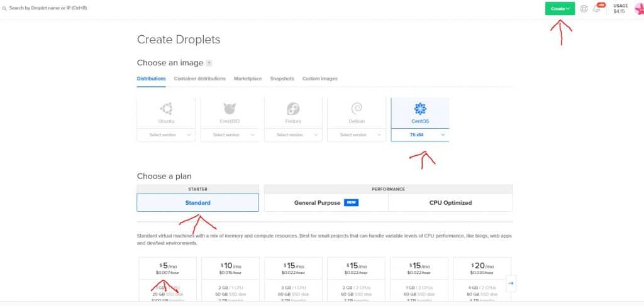The height and width of the screenshot is (306, 644).
Task: Select the Standard plan type
Action: 197,202
